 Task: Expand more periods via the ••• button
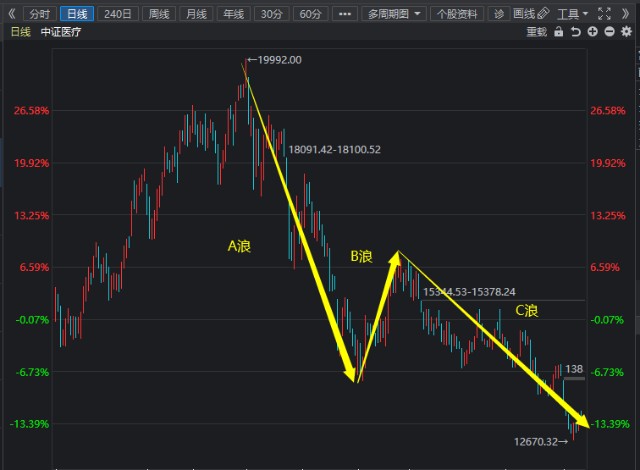click(345, 14)
